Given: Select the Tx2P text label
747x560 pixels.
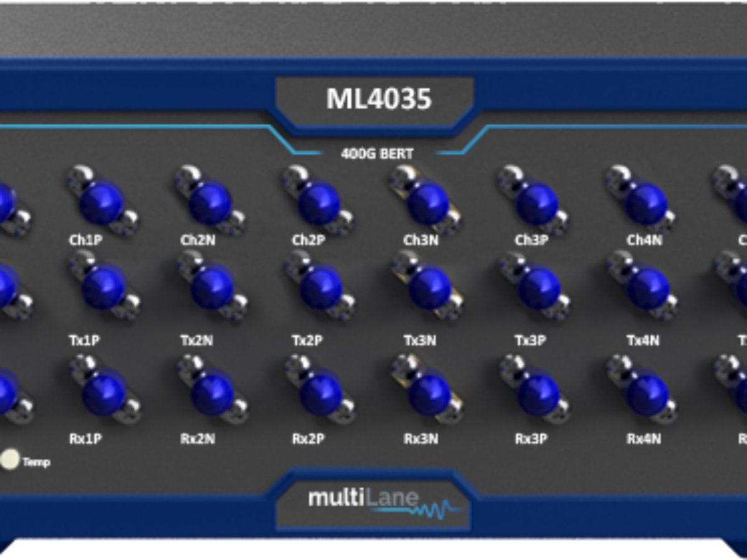Looking at the screenshot, I should tap(308, 340).
